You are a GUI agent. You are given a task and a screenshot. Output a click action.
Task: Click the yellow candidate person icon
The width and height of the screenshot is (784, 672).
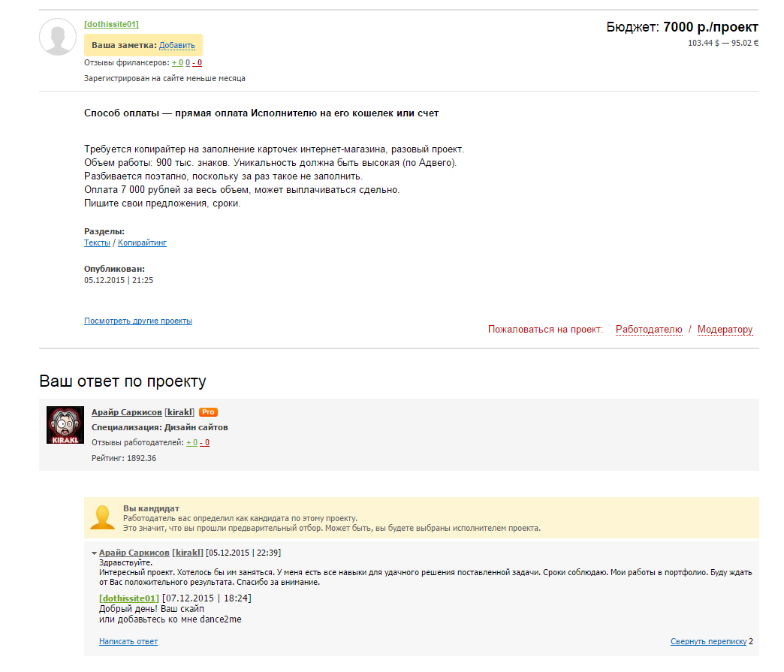102,517
